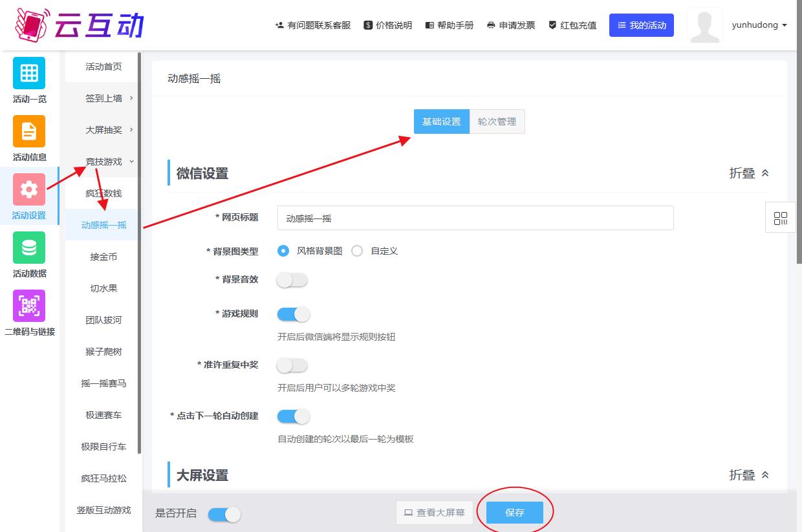The image size is (802, 532).
Task: Click the sidebar menu scrollbar
Action: click(140, 253)
